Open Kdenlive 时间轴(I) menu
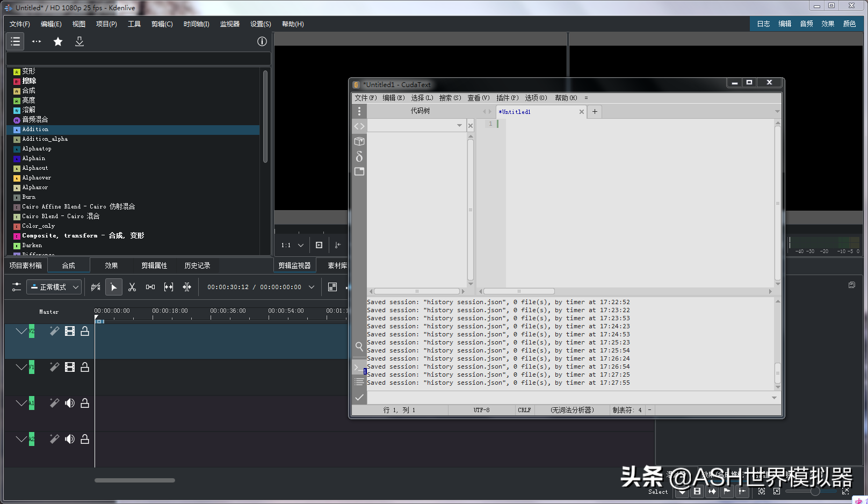 point(196,24)
